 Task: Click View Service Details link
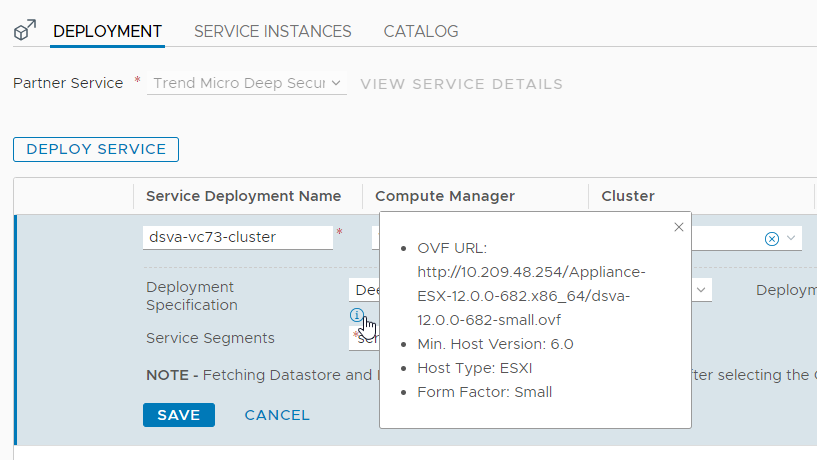461,84
